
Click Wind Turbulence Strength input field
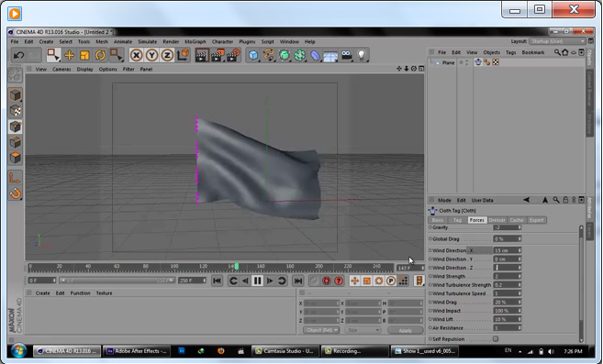point(507,285)
